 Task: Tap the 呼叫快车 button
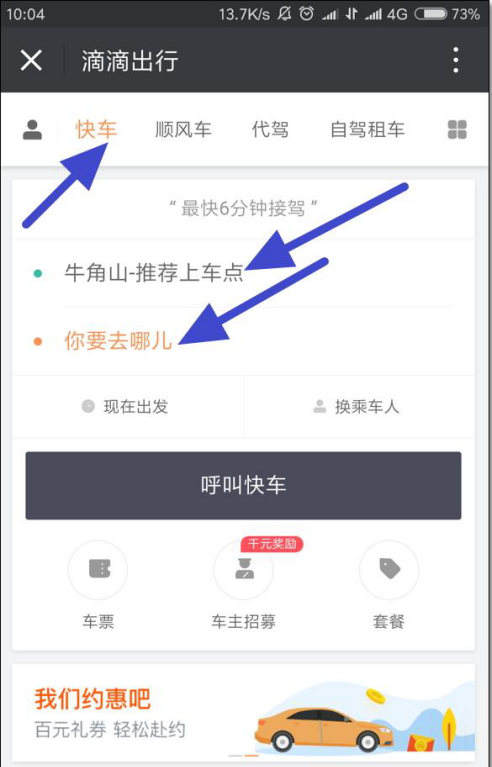[x=243, y=485]
